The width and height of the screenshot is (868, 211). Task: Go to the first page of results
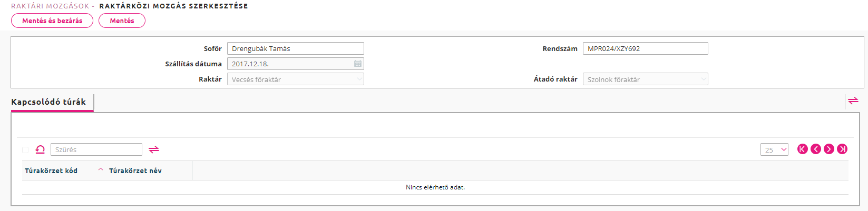(803, 149)
